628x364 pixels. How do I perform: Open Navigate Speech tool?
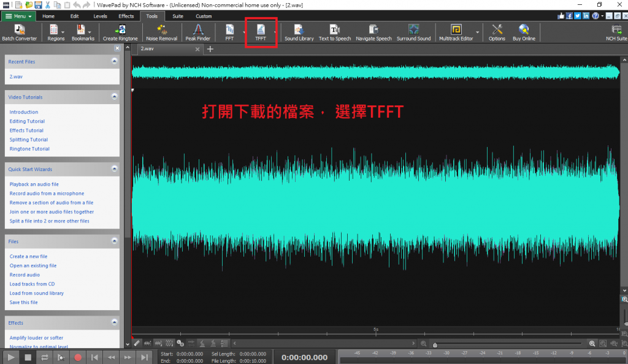click(373, 32)
